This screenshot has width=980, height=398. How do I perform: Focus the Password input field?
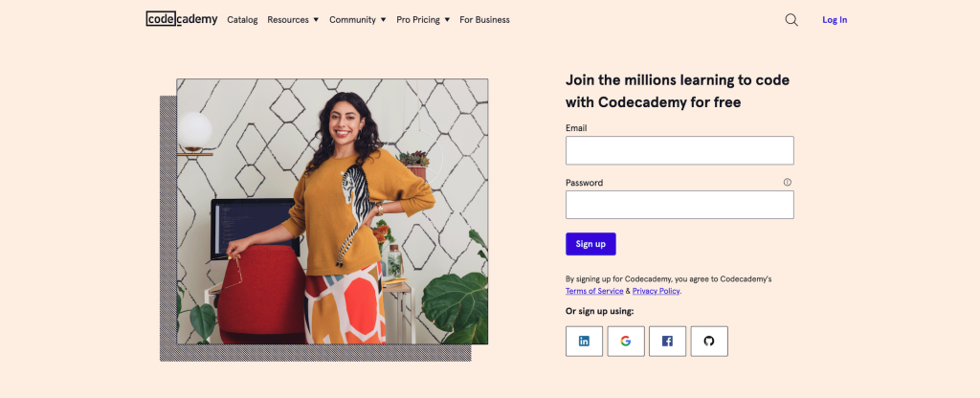click(x=679, y=205)
